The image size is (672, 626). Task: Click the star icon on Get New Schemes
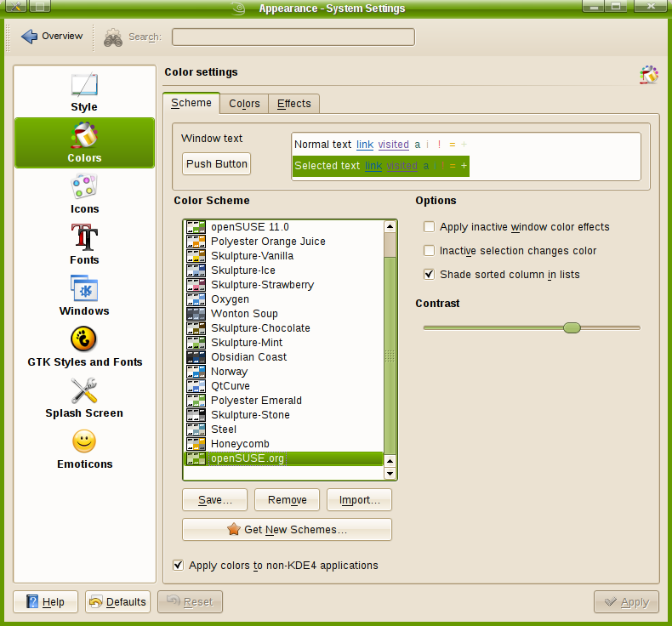(234, 529)
